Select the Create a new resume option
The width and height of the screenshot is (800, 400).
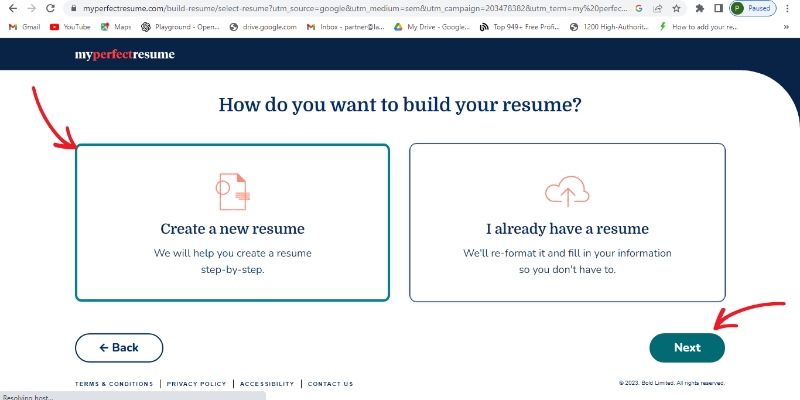coord(232,222)
